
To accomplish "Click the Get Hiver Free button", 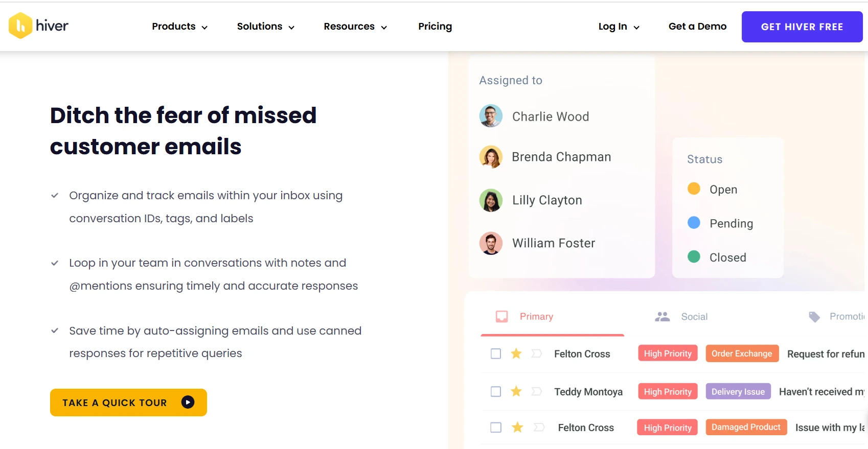I will (802, 27).
